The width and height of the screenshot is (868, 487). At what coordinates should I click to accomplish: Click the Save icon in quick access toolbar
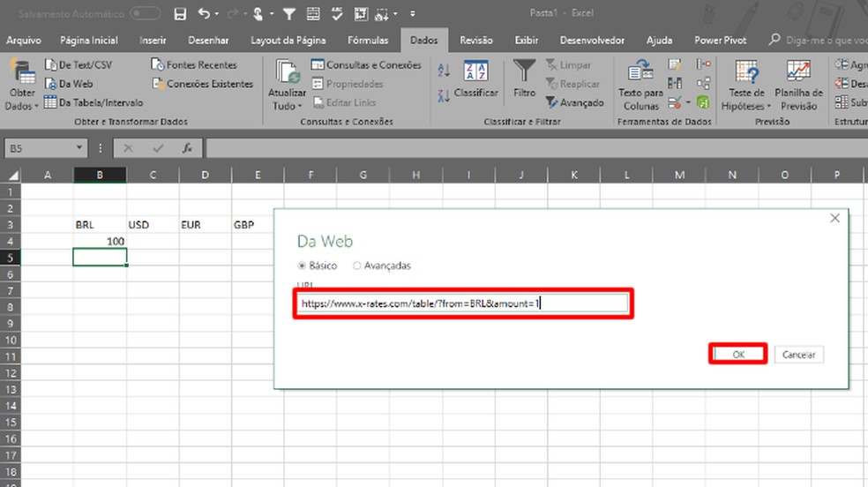(x=180, y=14)
